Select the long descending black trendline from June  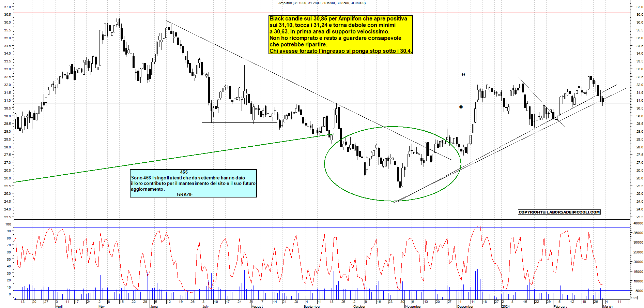pyautogui.click(x=308, y=90)
